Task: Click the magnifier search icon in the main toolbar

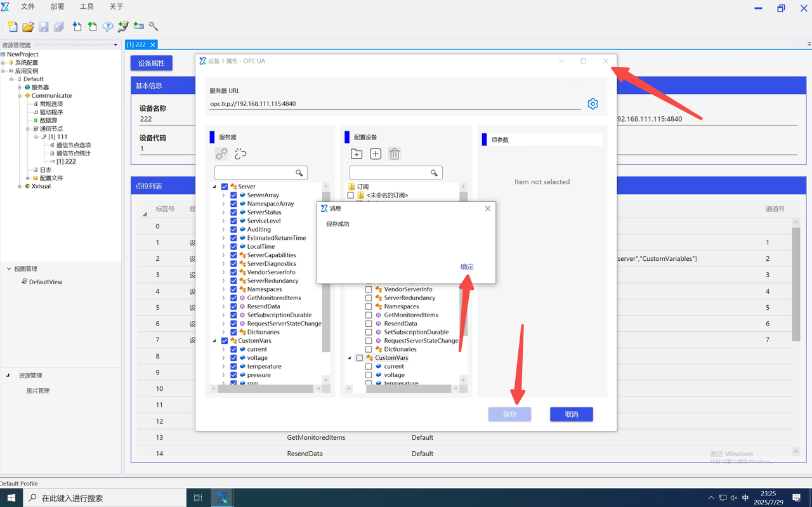Action: click(154, 27)
